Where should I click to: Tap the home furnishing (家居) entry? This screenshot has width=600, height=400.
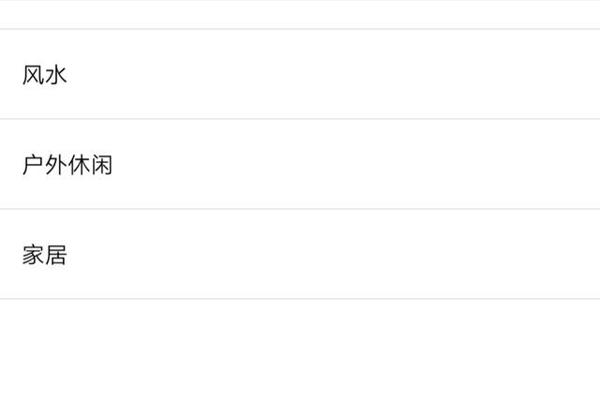point(300,254)
